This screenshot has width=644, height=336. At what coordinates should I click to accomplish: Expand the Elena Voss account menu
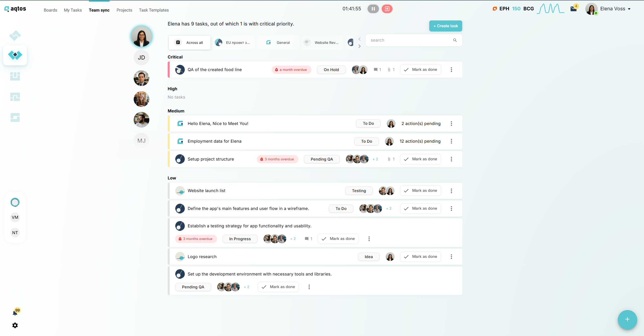pyautogui.click(x=629, y=9)
